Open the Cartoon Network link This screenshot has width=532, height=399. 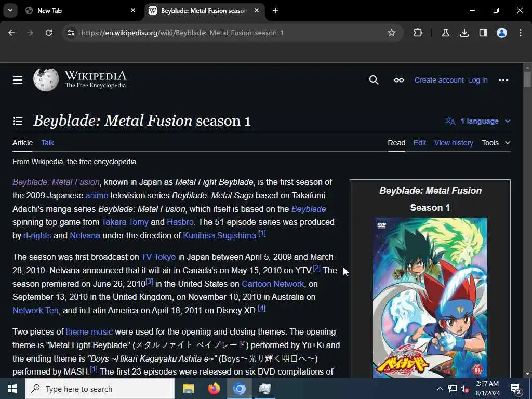click(273, 284)
